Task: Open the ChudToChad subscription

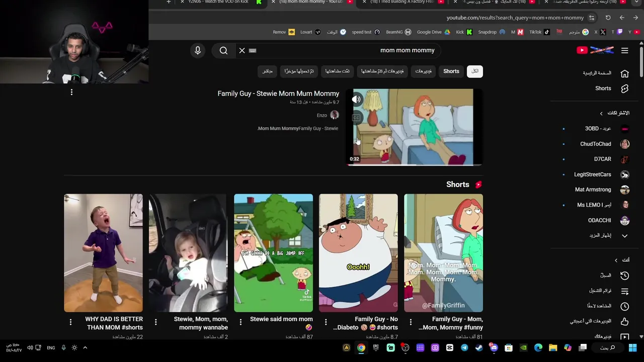Action: pos(596,144)
